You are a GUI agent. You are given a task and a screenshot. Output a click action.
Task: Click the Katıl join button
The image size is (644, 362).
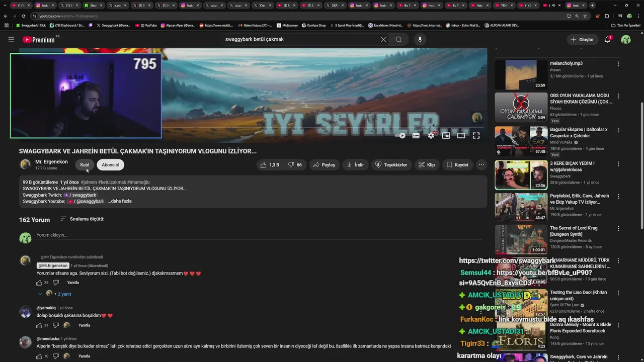click(85, 165)
